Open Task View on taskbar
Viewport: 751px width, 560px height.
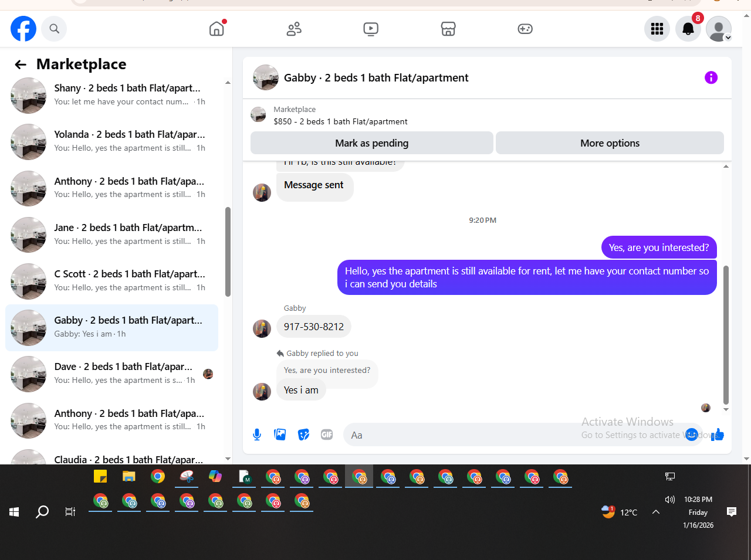tap(70, 512)
